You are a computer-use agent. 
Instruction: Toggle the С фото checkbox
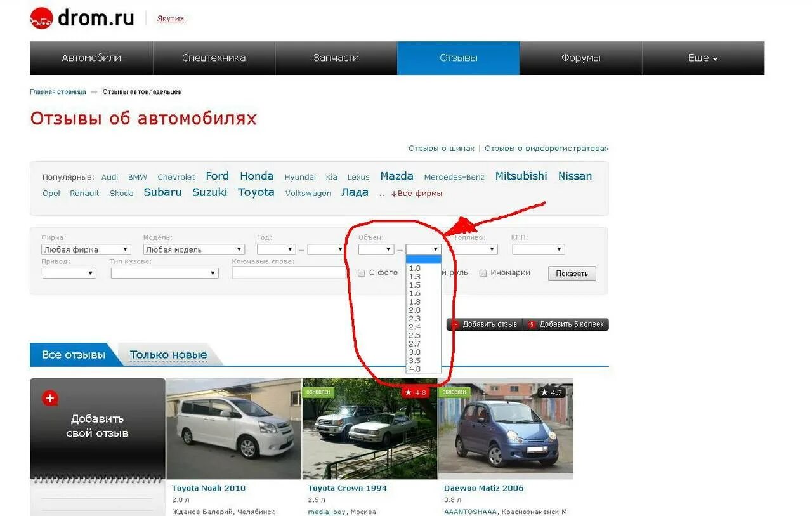point(362,273)
